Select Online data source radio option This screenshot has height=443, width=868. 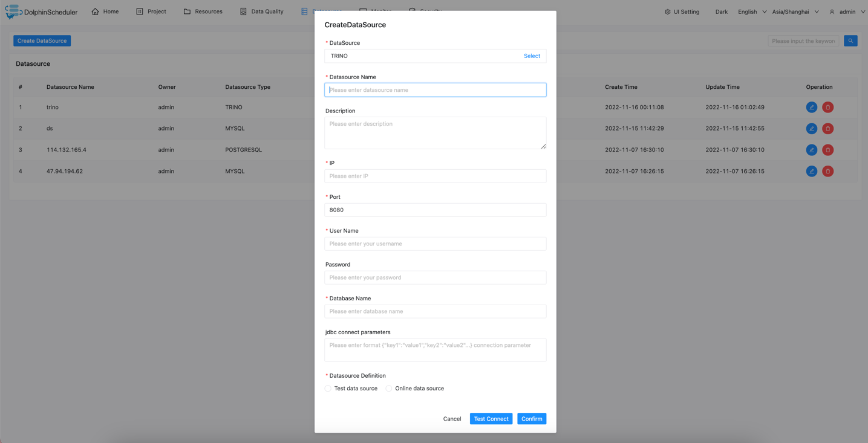click(x=389, y=389)
